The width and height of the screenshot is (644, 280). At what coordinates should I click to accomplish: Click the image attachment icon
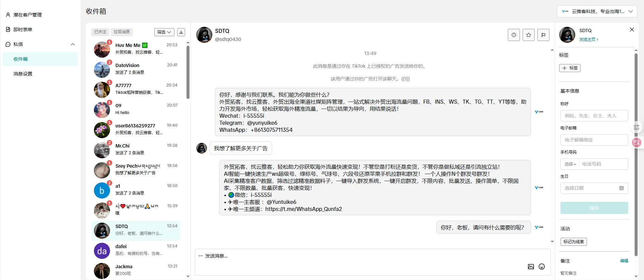(531, 267)
